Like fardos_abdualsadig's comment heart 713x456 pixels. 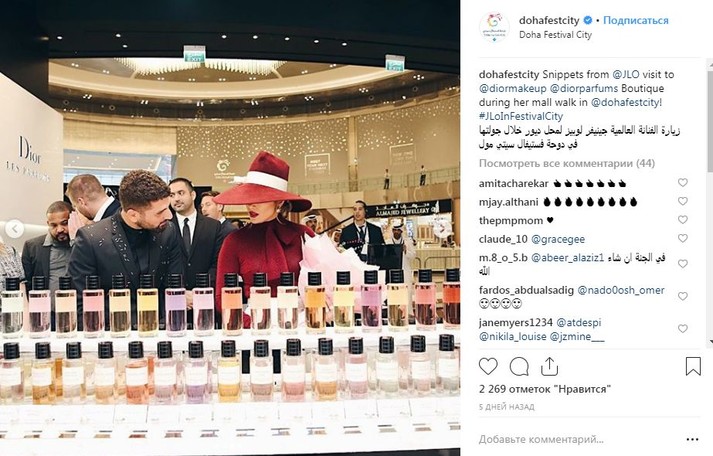(683, 296)
